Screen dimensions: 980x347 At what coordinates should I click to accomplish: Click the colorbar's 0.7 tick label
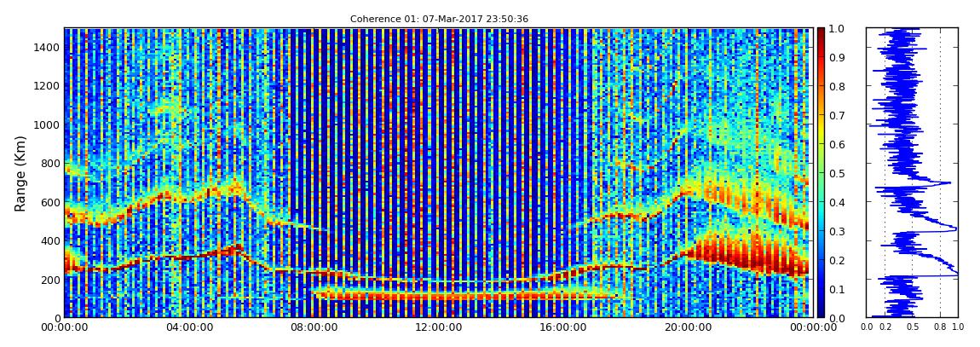coord(837,116)
